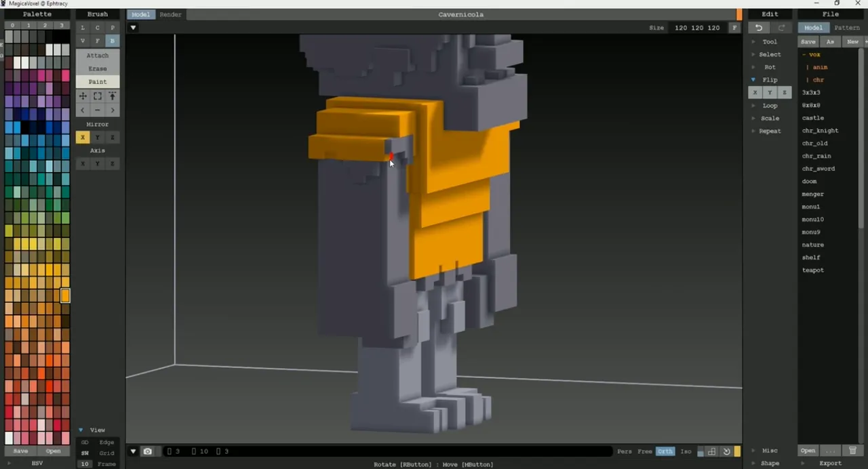Choose the move (cross arrows) tool
The width and height of the screenshot is (868, 469).
point(83,96)
